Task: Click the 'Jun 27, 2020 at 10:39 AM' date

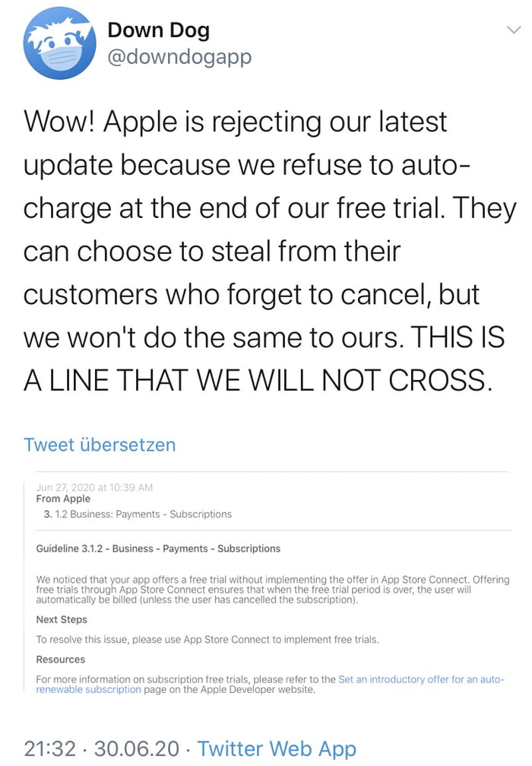Action: 94,487
